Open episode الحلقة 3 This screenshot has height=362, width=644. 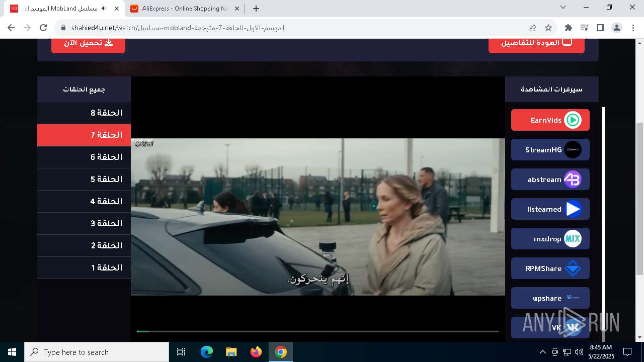pyautogui.click(x=84, y=224)
